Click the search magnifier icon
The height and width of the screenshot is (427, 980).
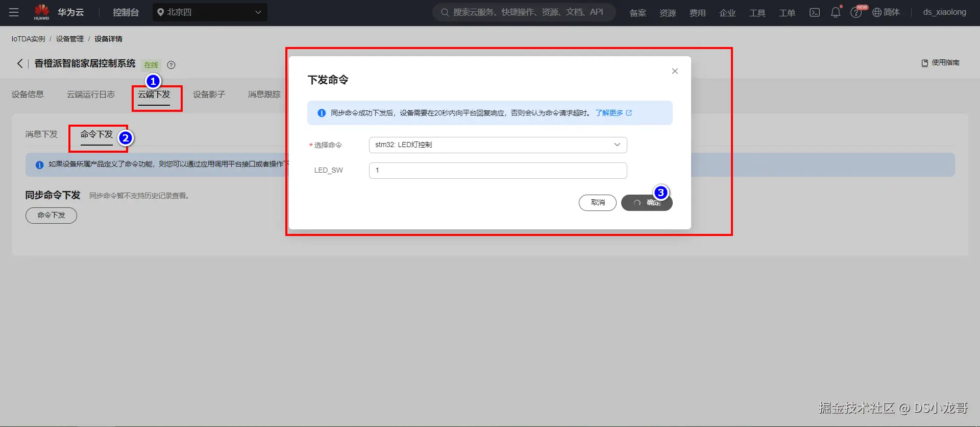(x=445, y=12)
